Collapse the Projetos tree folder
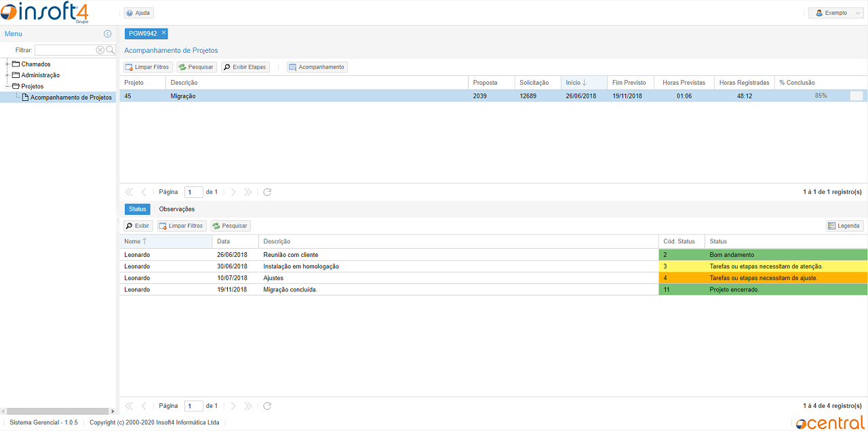This screenshot has height=431, width=868. coord(7,87)
